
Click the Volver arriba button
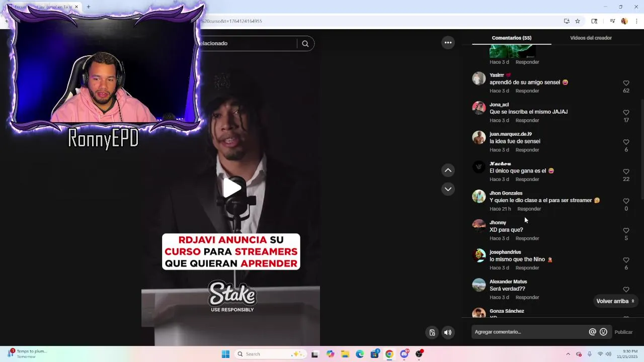click(x=615, y=301)
